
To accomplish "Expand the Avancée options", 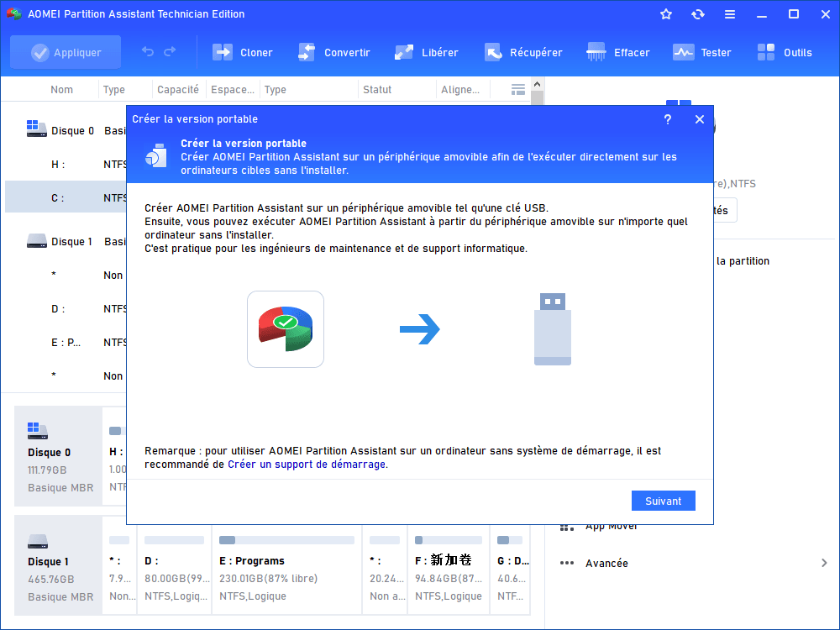I will pyautogui.click(x=824, y=563).
